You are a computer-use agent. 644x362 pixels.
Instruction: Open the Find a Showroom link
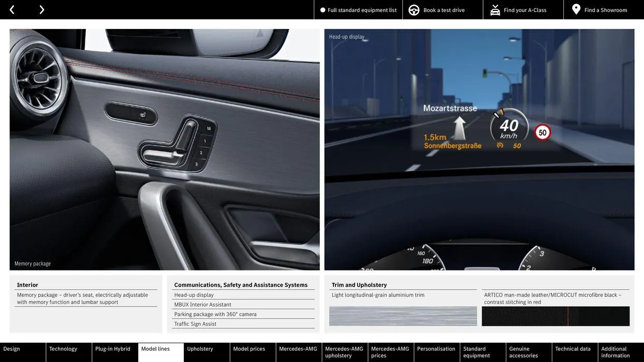(605, 10)
